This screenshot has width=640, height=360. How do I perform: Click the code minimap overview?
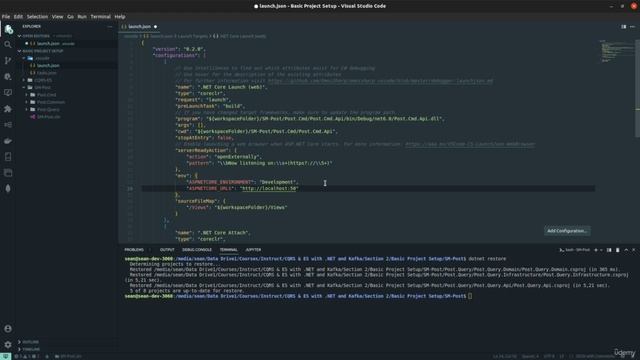point(616,51)
